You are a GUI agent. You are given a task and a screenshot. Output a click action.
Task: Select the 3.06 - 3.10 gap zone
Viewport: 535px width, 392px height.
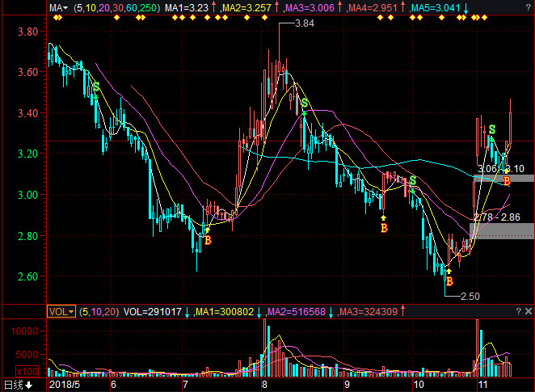504,177
